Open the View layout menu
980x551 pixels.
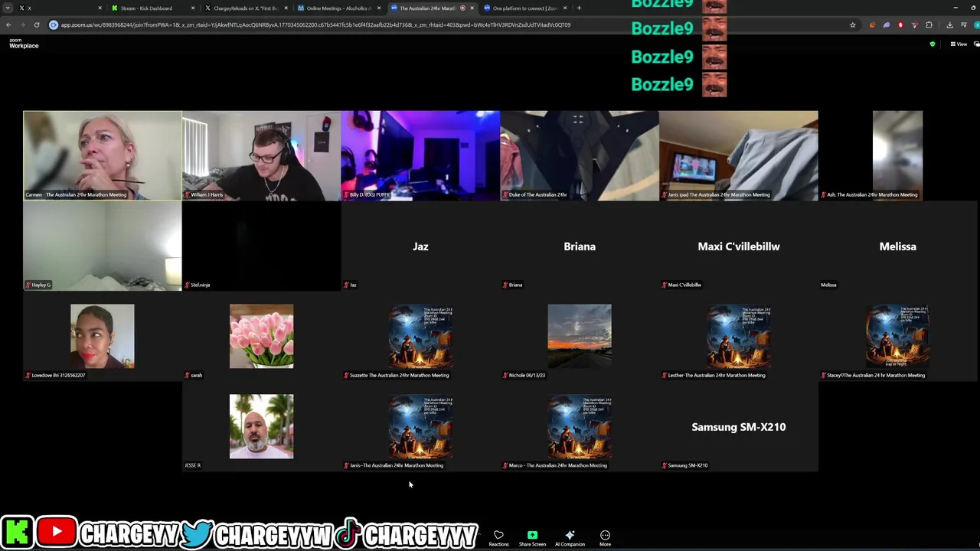(x=959, y=44)
